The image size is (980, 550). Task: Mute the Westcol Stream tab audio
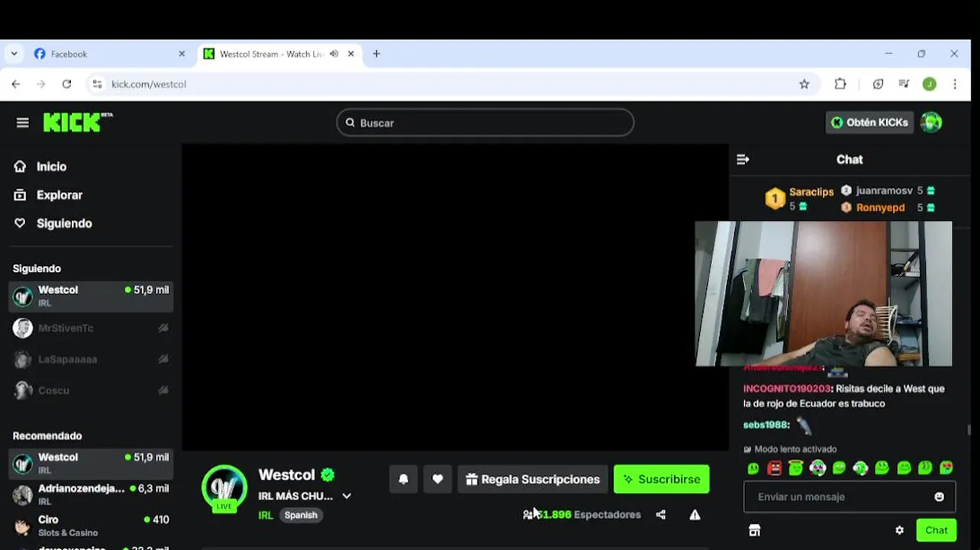[334, 54]
